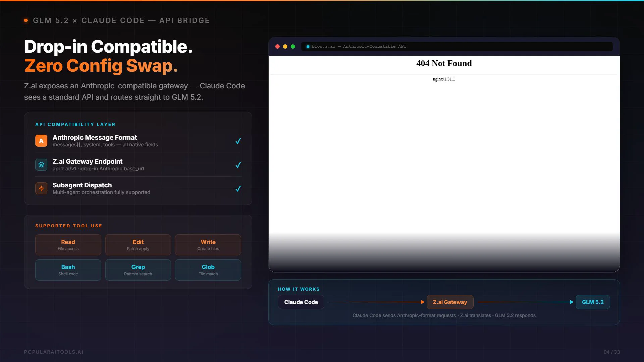Click 'messages[], system, tools' description text
The image size is (644, 362).
(105, 145)
